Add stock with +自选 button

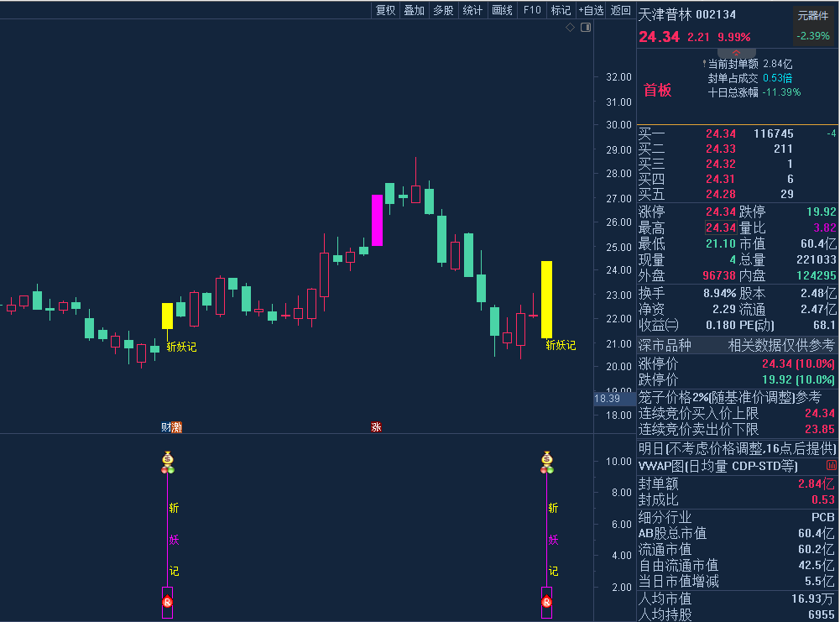tap(591, 10)
